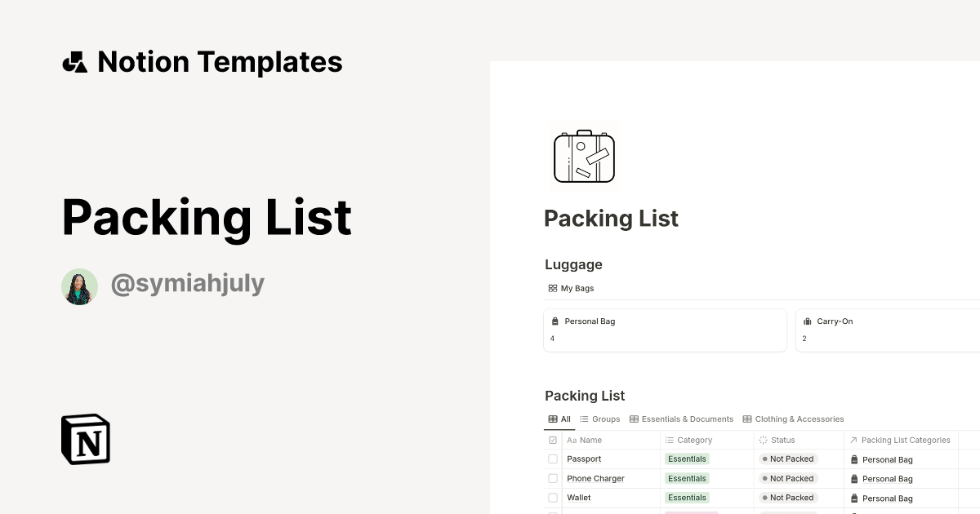
Task: Click the Aa icon in the Name column header
Action: [572, 440]
